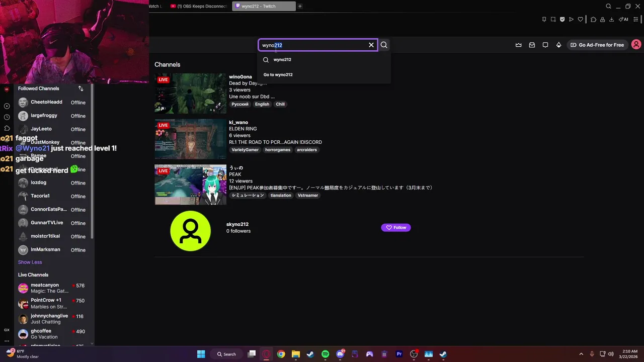Open Windows Start menu
644x362 pixels.
click(201, 354)
